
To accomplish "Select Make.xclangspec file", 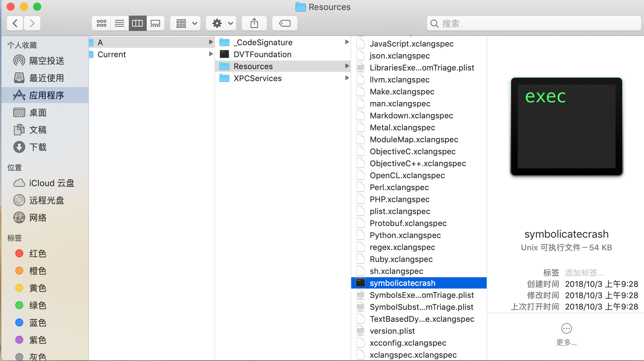I will point(419,91).
